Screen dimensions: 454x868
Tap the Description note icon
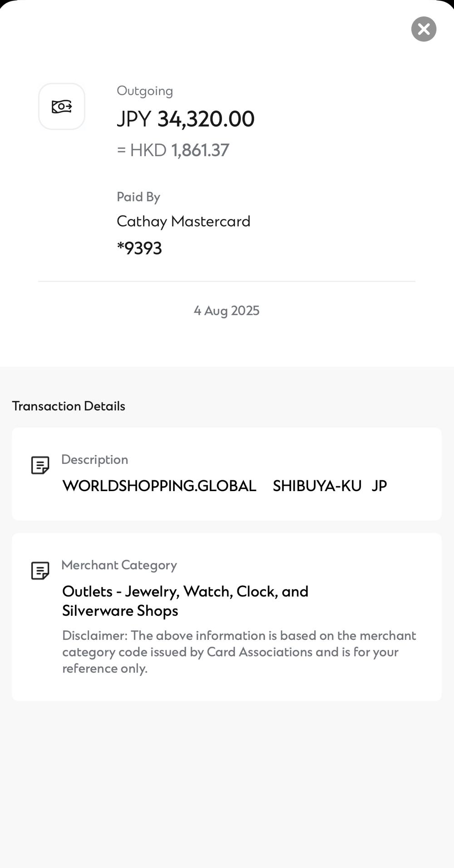pos(40,465)
